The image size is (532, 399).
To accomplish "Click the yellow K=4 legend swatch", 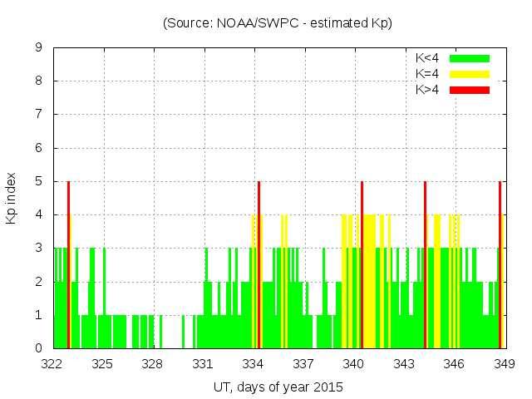I will pos(470,74).
